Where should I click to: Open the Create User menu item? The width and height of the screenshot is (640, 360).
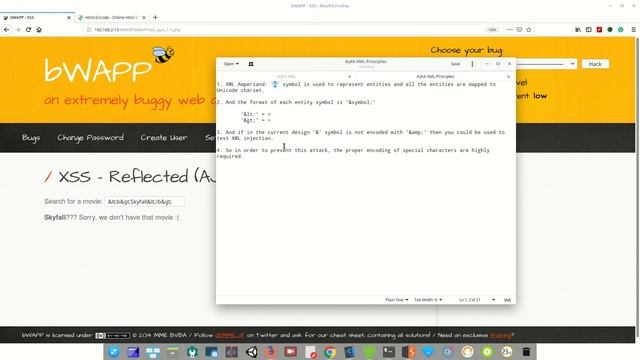tap(164, 138)
